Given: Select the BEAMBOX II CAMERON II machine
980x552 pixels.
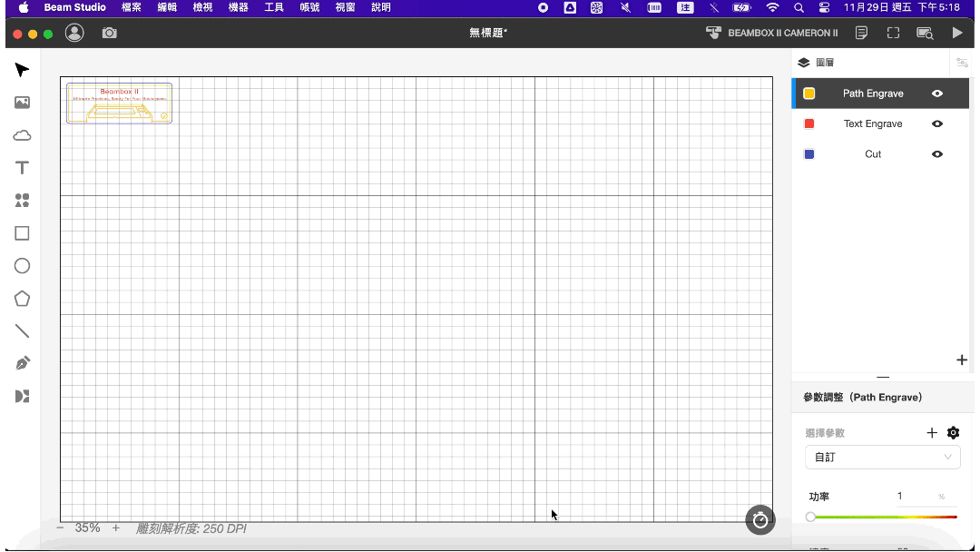Looking at the screenshot, I should [772, 33].
